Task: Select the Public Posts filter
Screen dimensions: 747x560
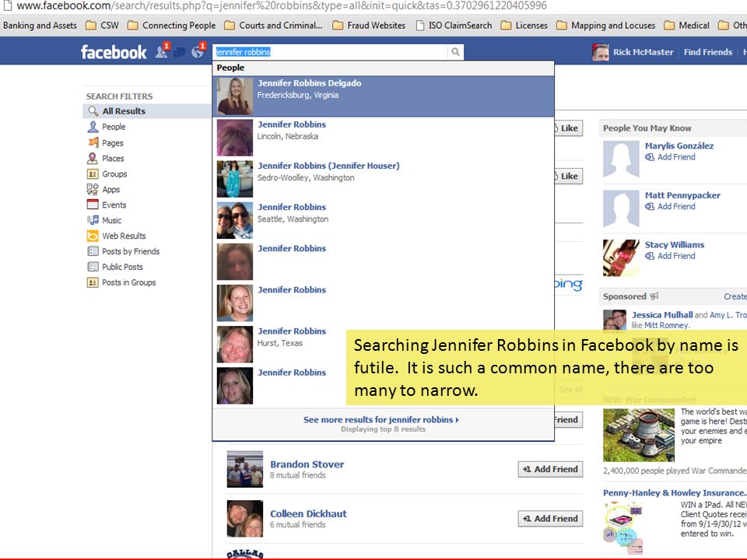Action: click(122, 267)
